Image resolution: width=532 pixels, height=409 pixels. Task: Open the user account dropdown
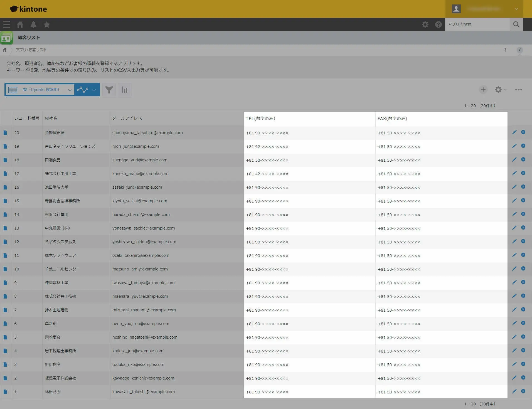click(x=484, y=9)
